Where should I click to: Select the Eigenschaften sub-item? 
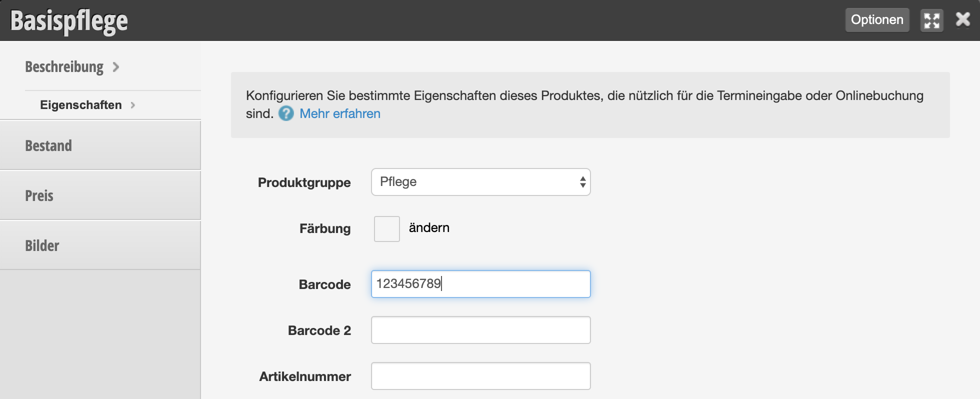[81, 105]
